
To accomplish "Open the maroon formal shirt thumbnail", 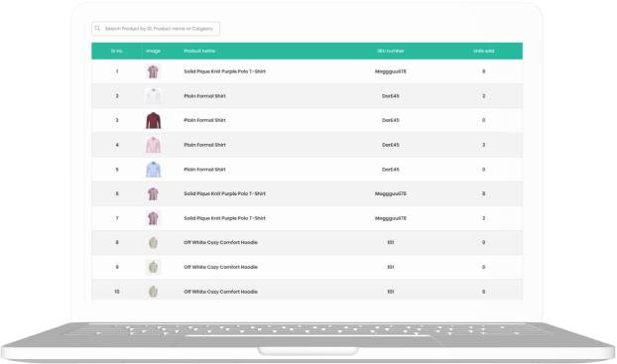I will point(153,120).
